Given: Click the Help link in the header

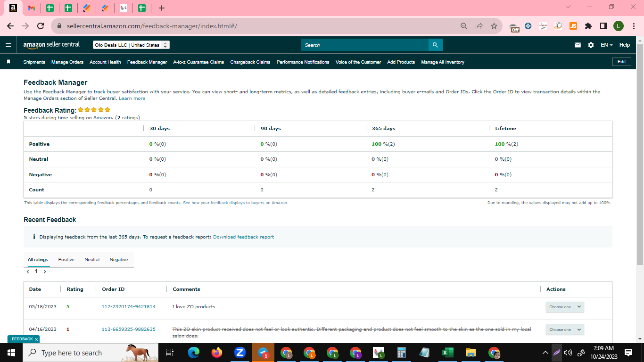Looking at the screenshot, I should (624, 45).
